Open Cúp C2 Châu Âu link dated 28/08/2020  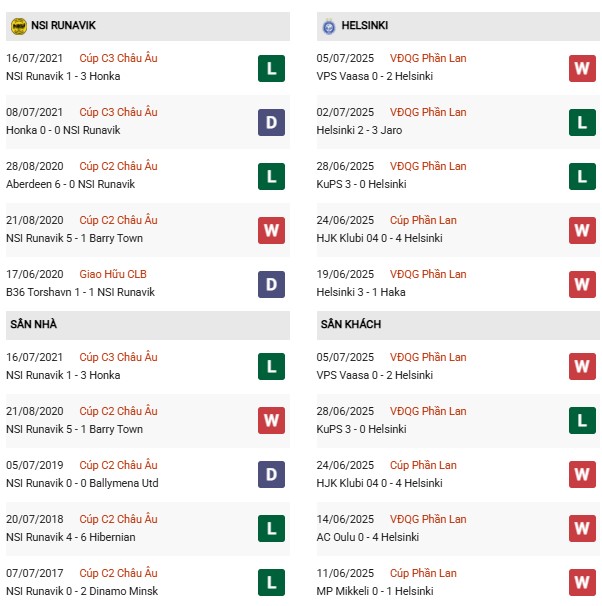pyautogui.click(x=118, y=166)
